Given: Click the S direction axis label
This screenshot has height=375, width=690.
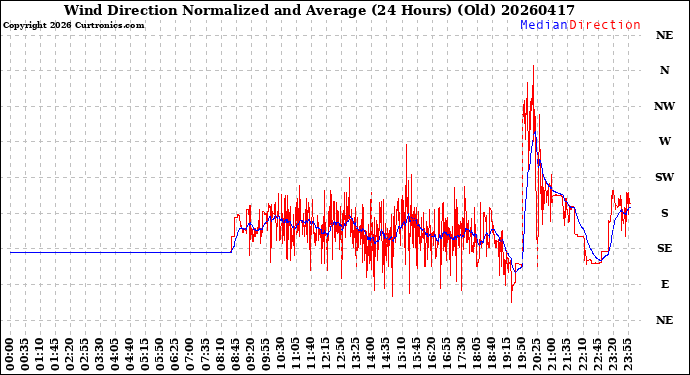Looking at the screenshot, I should coord(664,213).
